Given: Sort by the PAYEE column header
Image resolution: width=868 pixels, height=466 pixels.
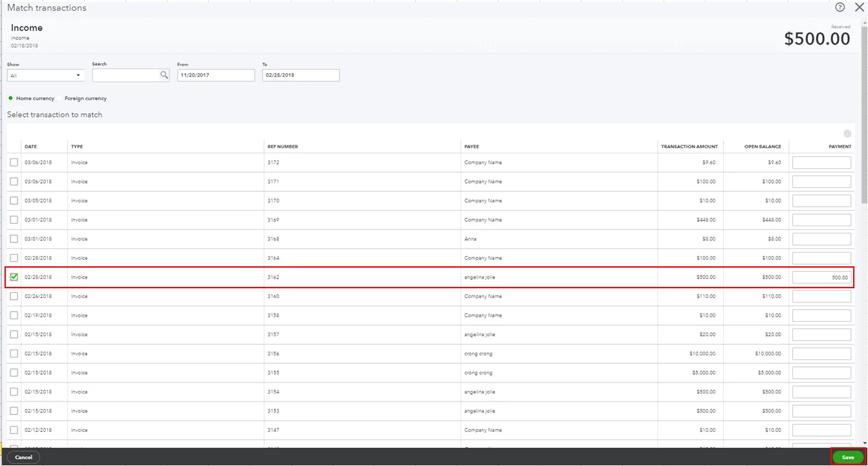Looking at the screenshot, I should coord(472,147).
